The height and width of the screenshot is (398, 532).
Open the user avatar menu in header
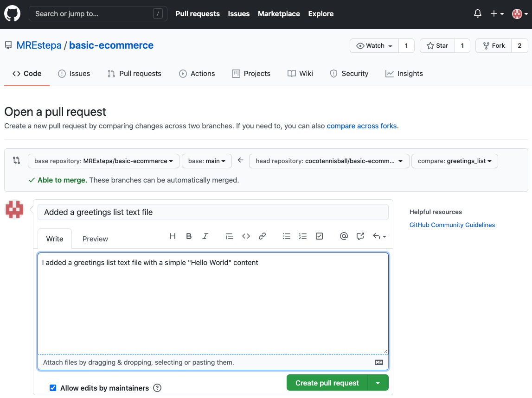pyautogui.click(x=520, y=13)
